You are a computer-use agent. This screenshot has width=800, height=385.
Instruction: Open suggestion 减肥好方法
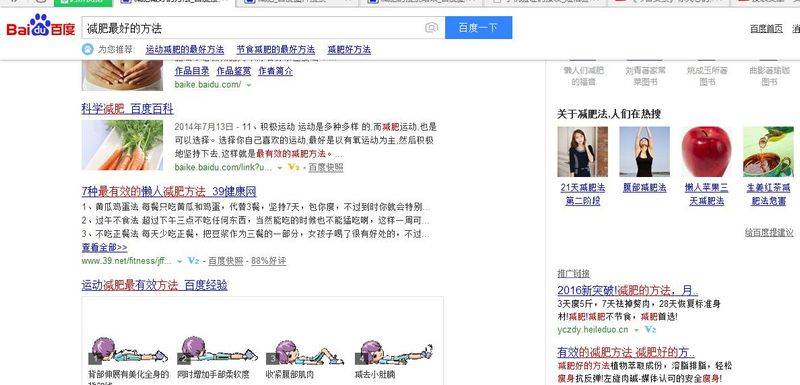[x=349, y=50]
